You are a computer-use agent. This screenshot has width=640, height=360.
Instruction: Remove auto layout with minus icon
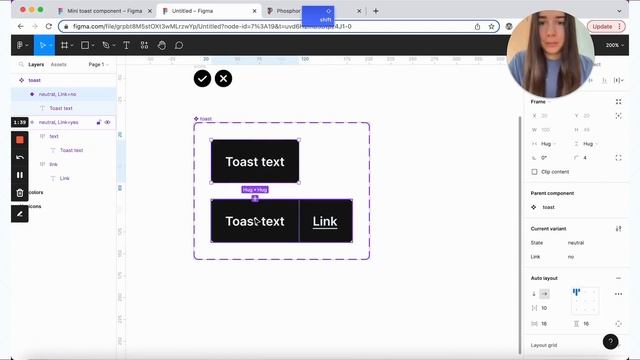point(618,278)
